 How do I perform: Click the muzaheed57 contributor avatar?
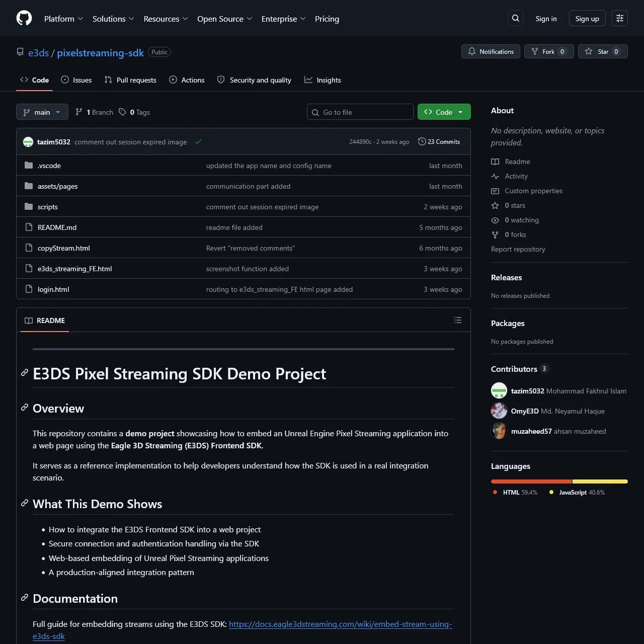tap(499, 431)
